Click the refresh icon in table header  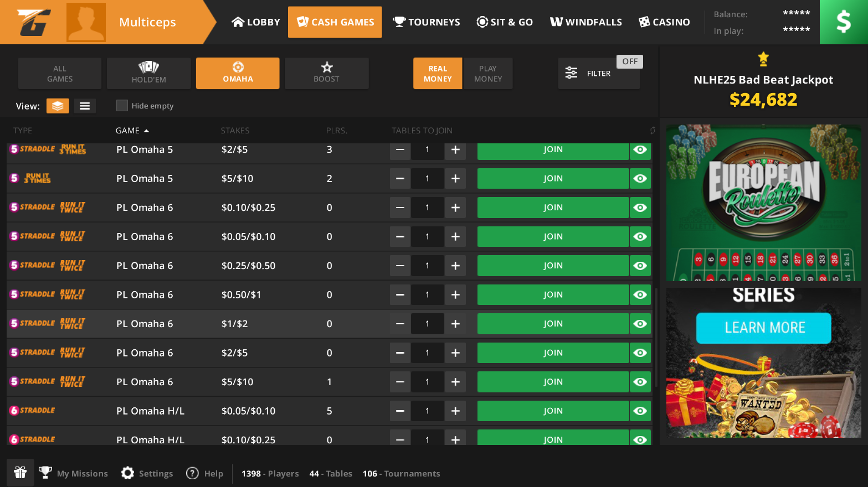click(652, 131)
